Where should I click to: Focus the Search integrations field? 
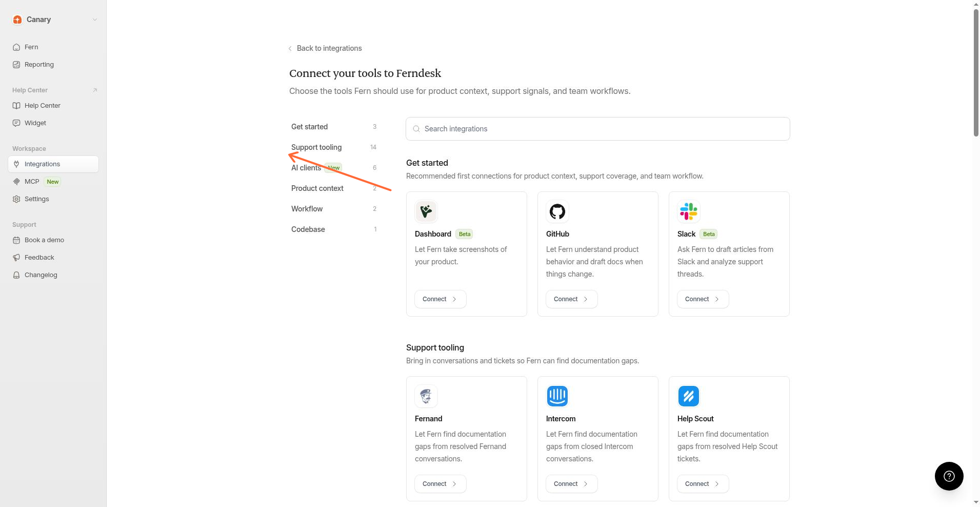pos(598,129)
